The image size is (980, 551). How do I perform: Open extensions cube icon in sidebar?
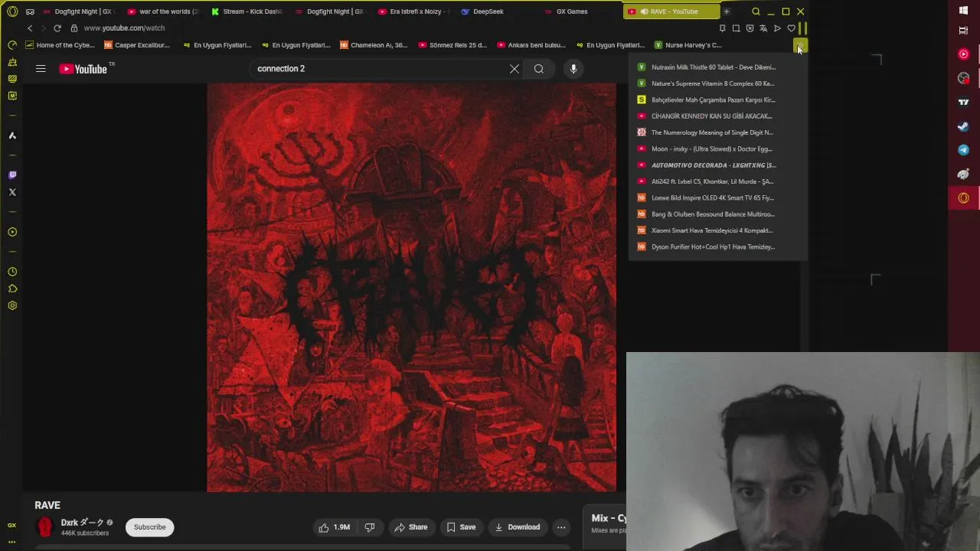[x=12, y=289]
